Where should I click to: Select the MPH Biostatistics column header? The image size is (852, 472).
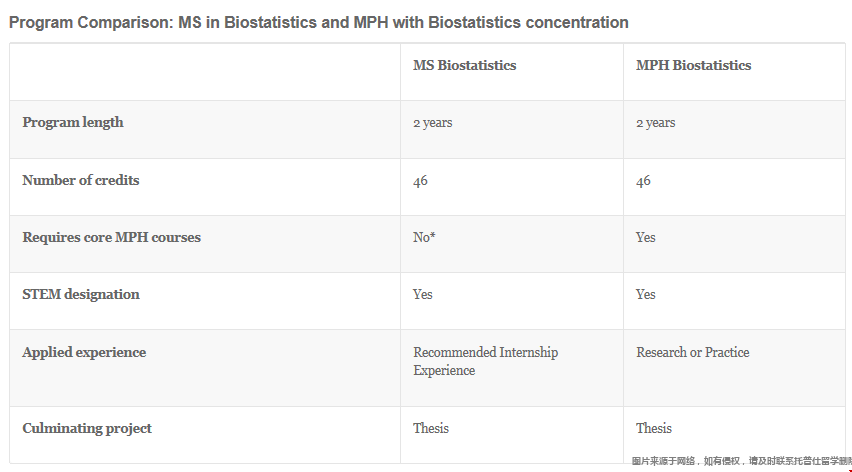[x=693, y=65]
